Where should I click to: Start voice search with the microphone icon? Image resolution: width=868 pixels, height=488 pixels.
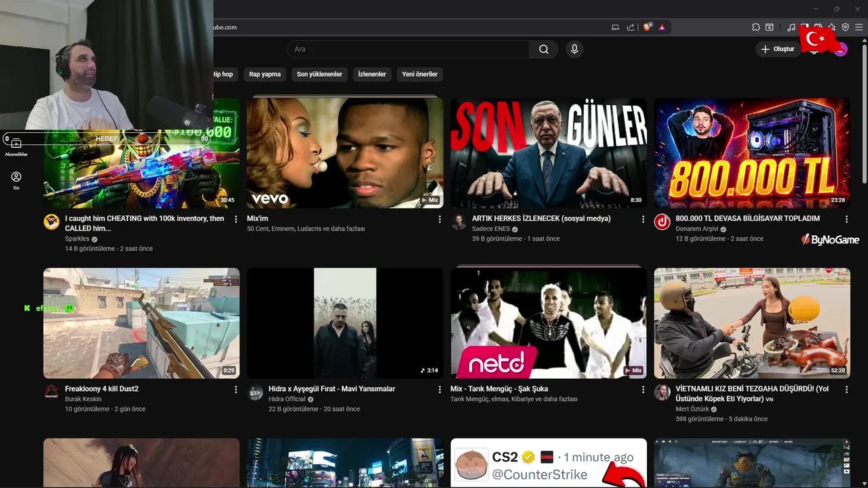click(574, 49)
